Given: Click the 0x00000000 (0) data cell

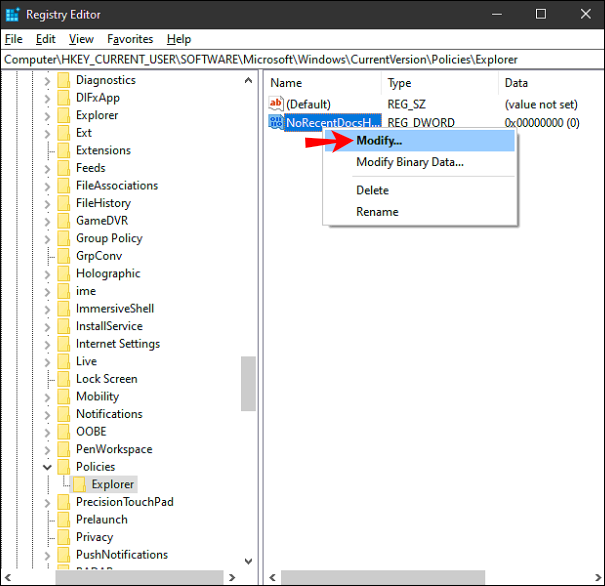Looking at the screenshot, I should coord(542,123).
